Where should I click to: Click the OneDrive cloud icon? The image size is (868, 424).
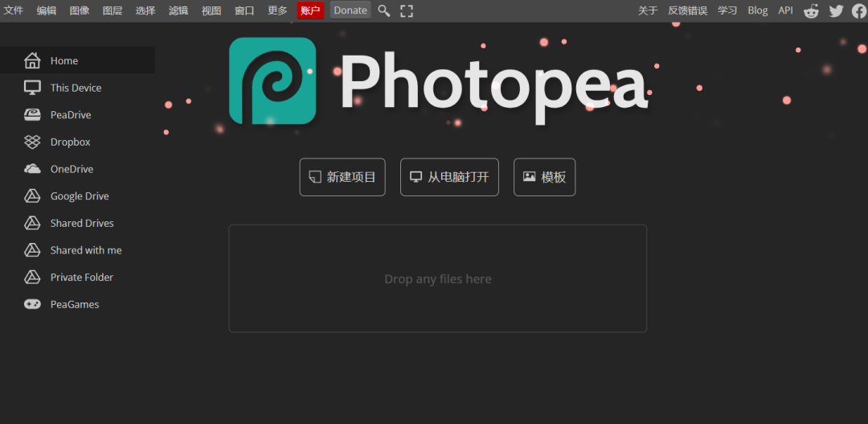click(x=33, y=169)
